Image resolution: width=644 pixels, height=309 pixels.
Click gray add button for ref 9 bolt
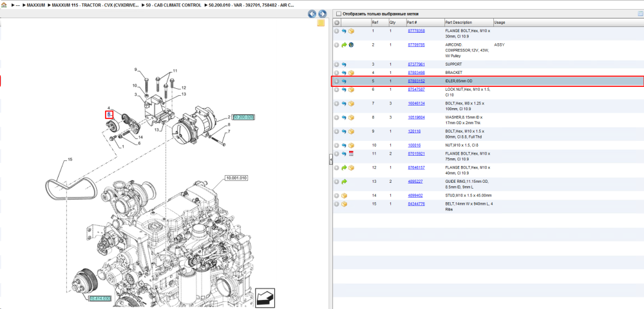coord(336,132)
